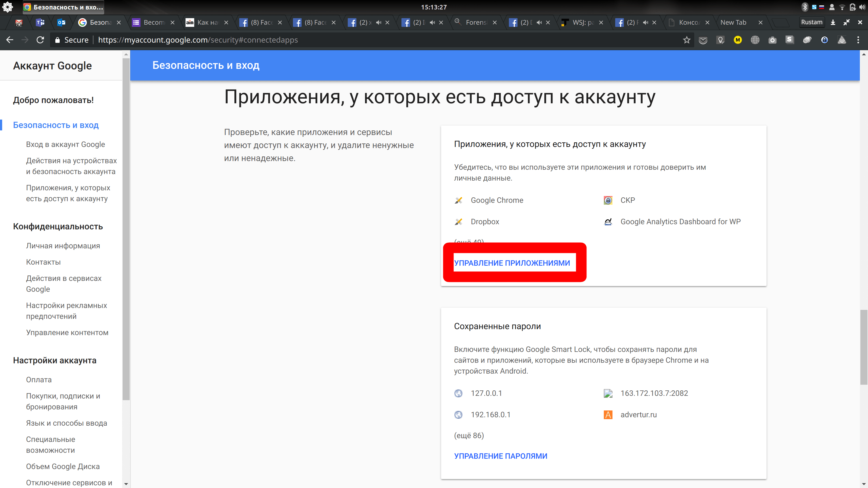
Task: Click the yellow M extension icon
Action: coord(738,40)
